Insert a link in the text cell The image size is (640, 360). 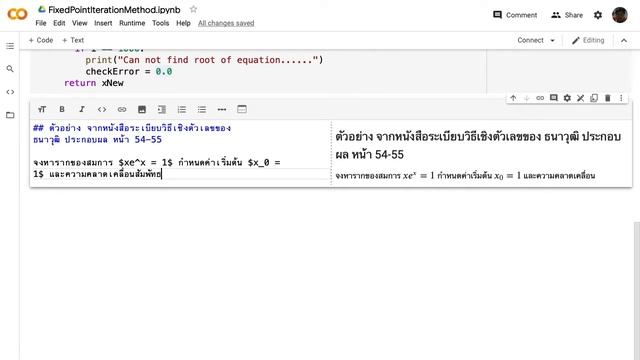pyautogui.click(x=122, y=109)
